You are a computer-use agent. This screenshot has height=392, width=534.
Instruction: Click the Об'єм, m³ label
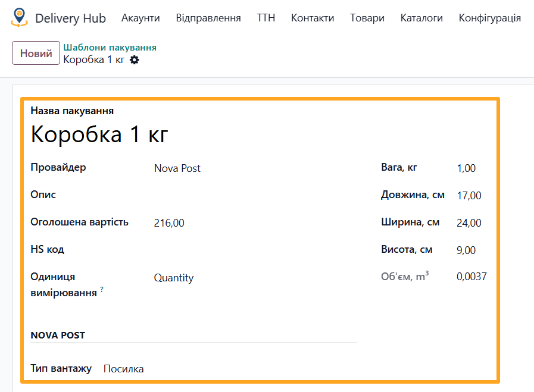tap(405, 276)
